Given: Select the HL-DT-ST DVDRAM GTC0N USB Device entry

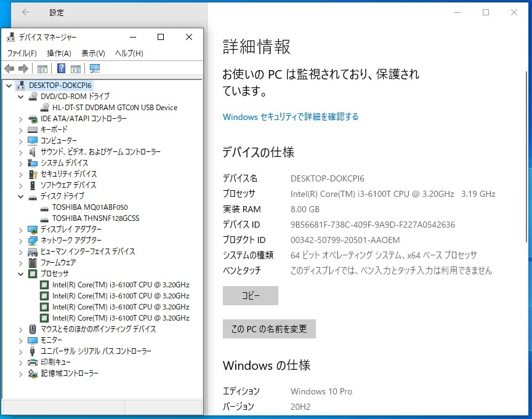Looking at the screenshot, I should point(115,108).
